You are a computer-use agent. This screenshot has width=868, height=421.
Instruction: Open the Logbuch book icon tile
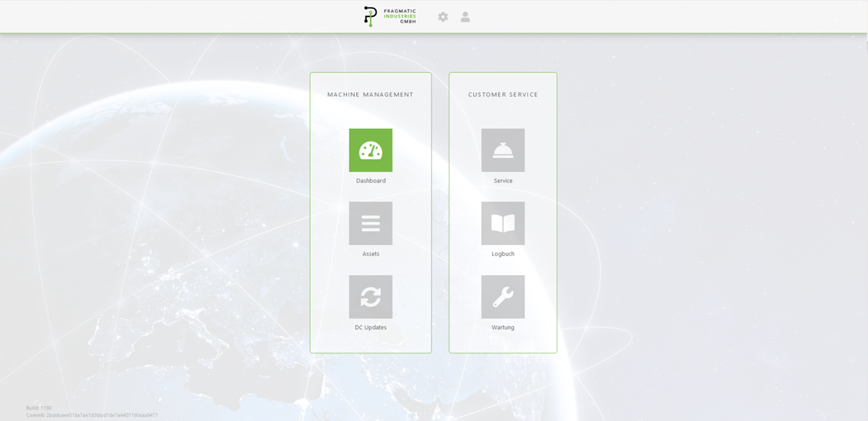503,223
